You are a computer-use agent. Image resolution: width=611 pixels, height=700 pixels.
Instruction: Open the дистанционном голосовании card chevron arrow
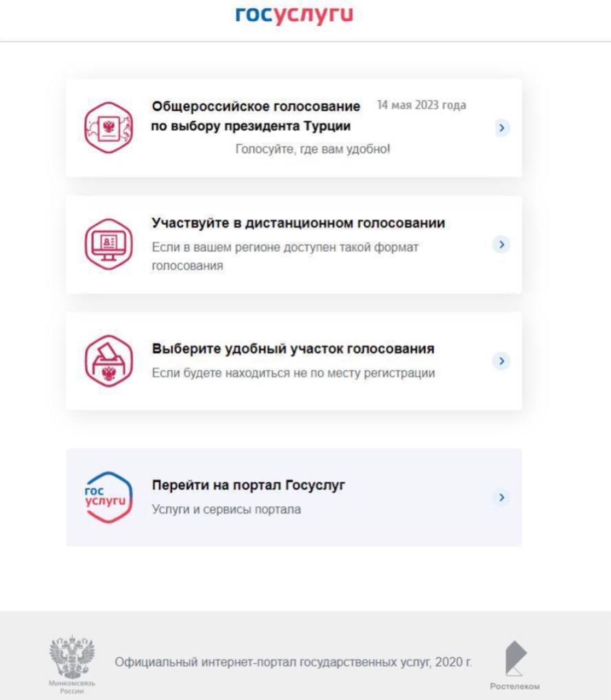pyautogui.click(x=502, y=244)
